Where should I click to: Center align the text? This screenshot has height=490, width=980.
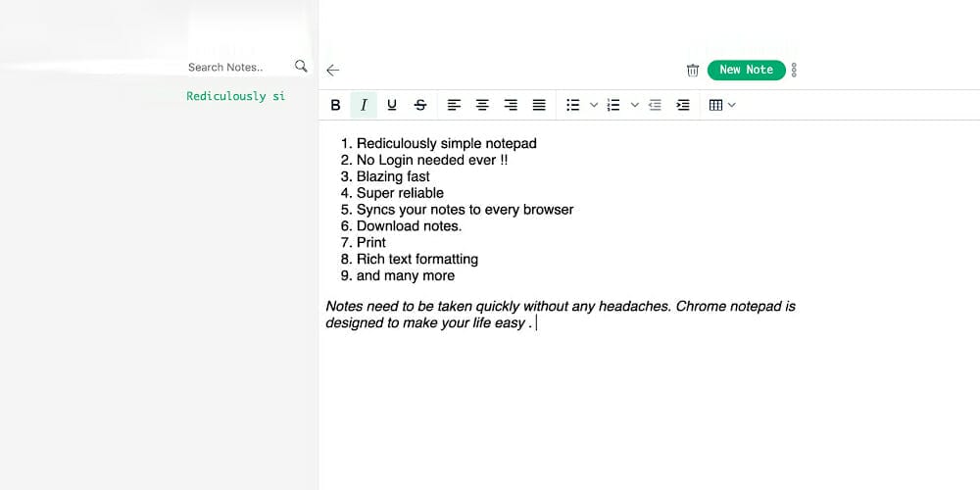tap(482, 105)
